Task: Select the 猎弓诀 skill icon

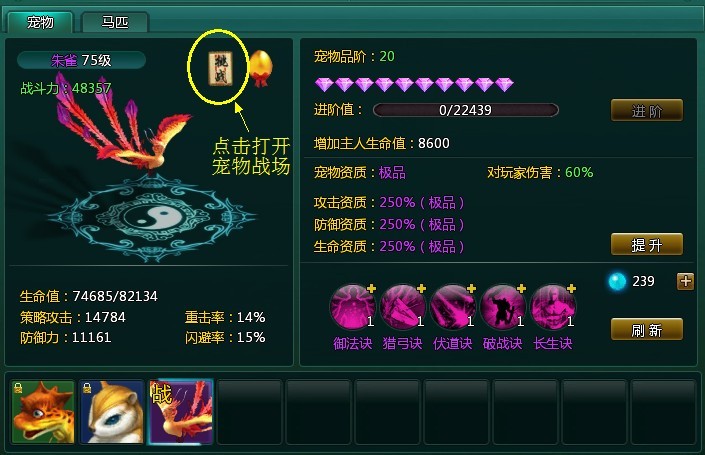Action: pyautogui.click(x=402, y=306)
